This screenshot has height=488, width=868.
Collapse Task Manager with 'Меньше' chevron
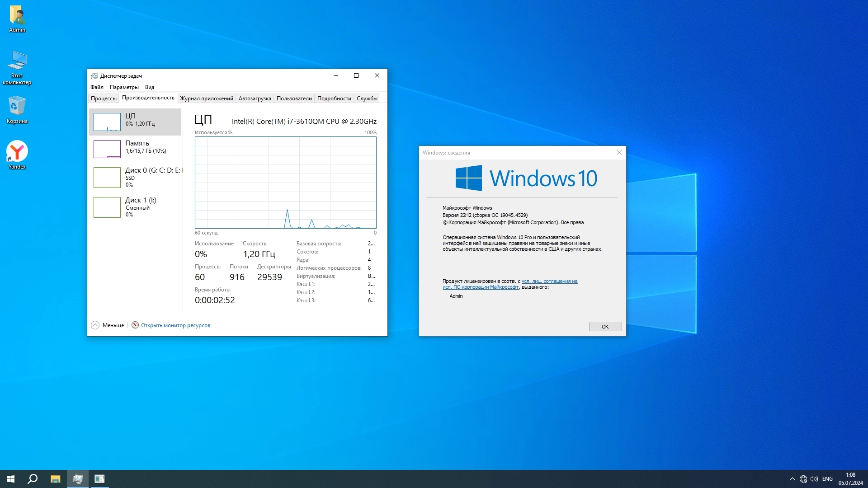click(x=95, y=325)
